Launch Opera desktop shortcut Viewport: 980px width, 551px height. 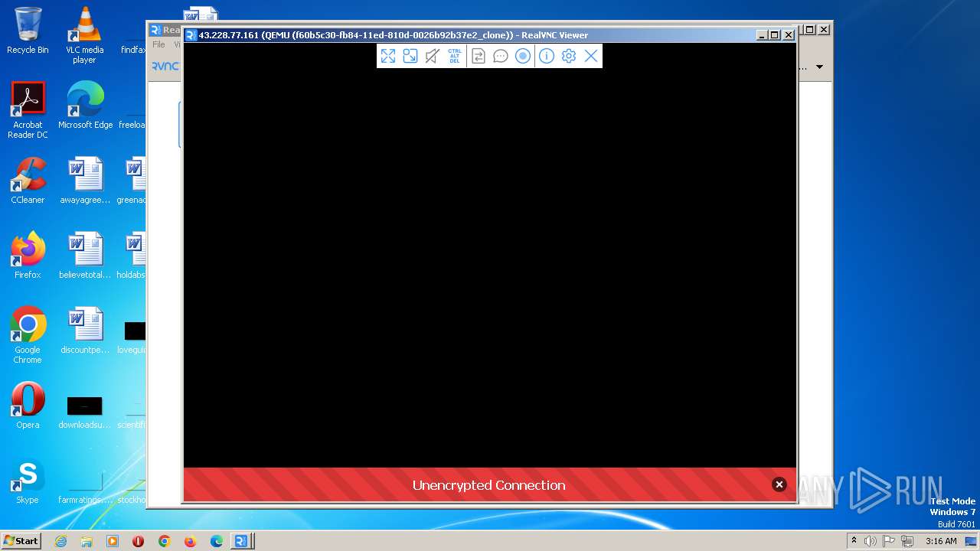(28, 406)
